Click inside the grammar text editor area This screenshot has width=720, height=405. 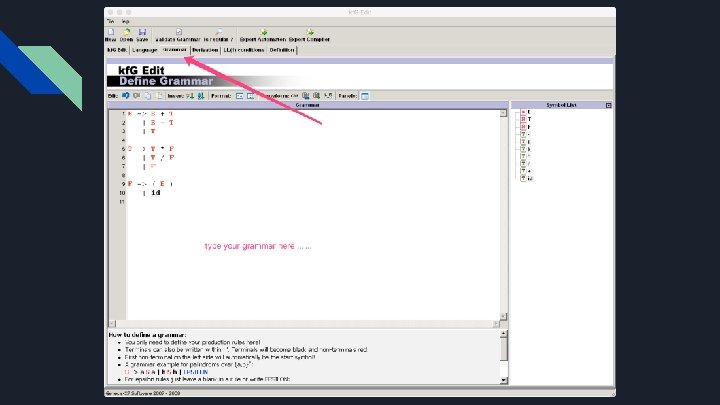312,215
